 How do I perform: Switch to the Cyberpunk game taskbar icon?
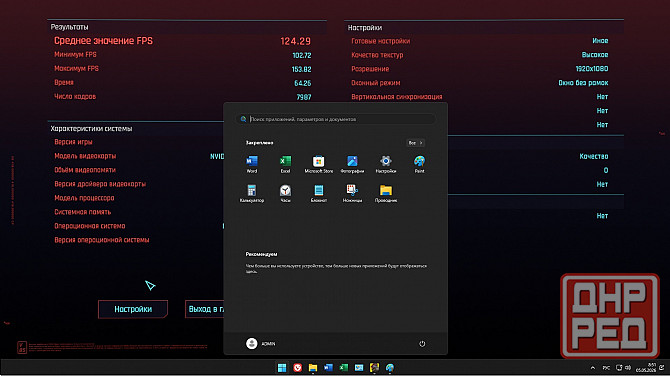(x=374, y=367)
